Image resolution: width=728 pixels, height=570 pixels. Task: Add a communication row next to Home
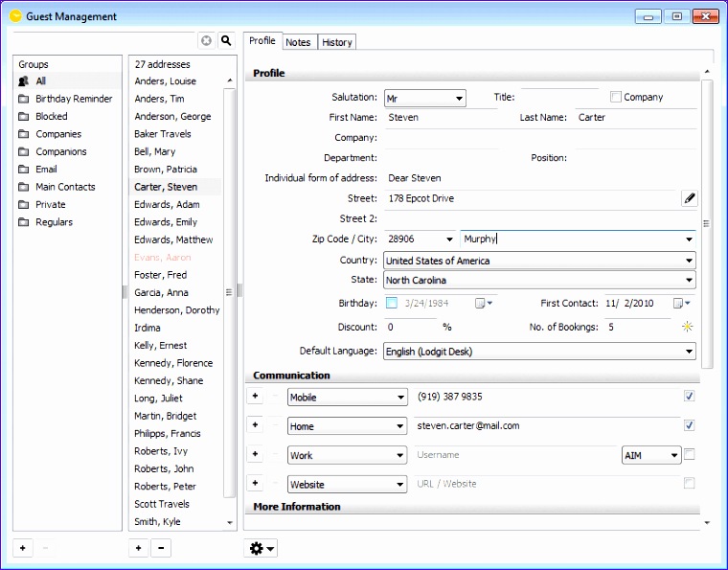tap(255, 424)
